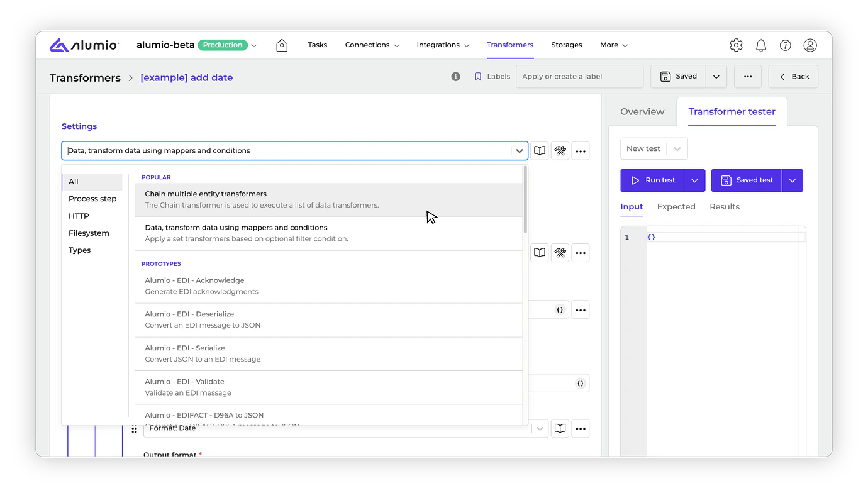The image size is (868, 488).
Task: Click the help question mark icon
Action: coord(786,45)
